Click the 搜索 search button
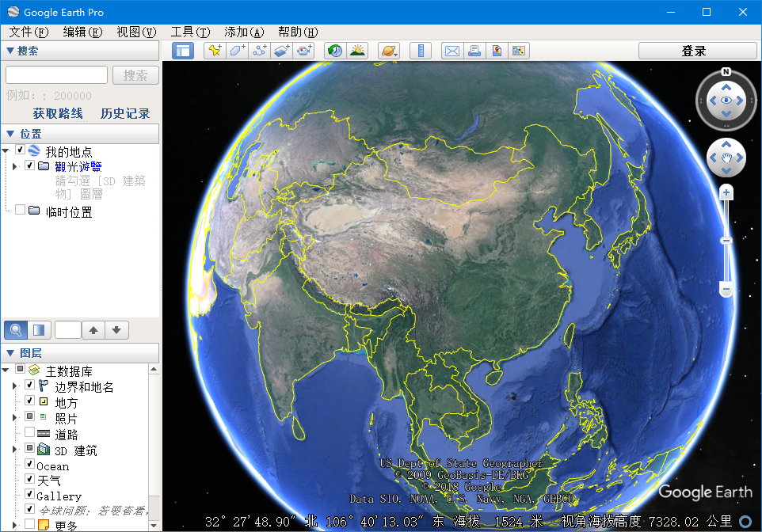Viewport: 762px width, 532px height. 135,75
